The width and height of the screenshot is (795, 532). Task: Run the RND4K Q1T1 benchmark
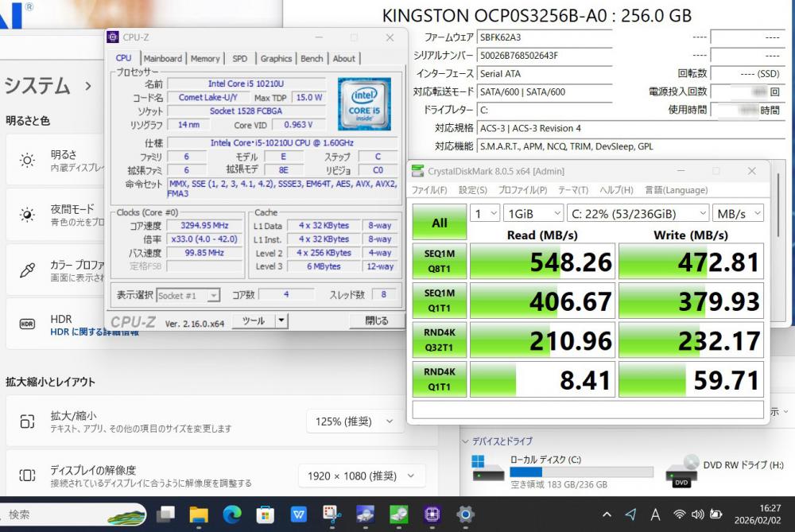click(x=439, y=379)
